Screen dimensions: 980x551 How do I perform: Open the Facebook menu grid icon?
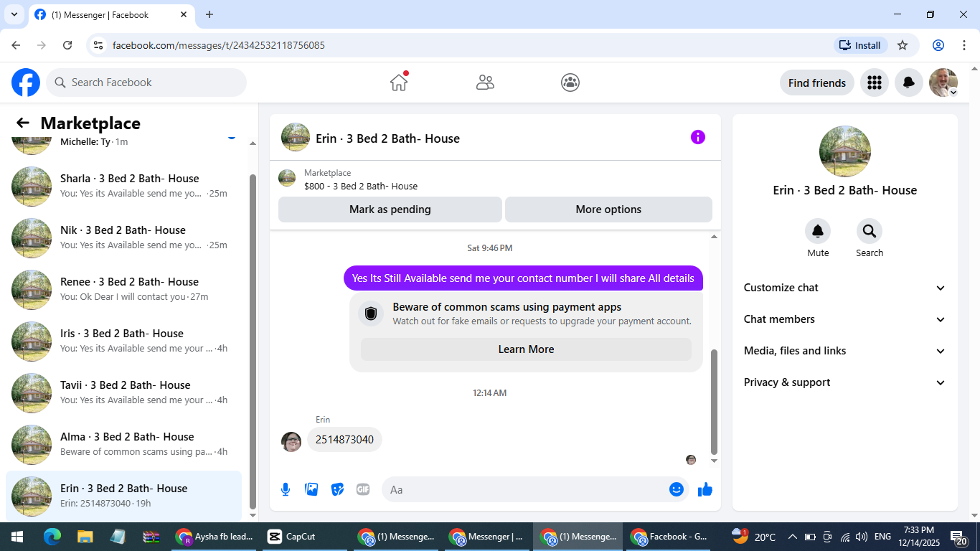[874, 83]
